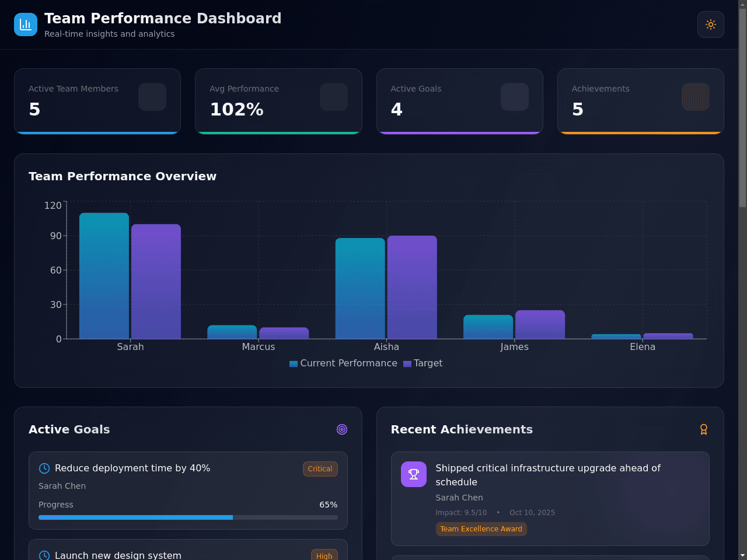Click the Aisha axis label
747x560 pixels.
click(x=386, y=347)
